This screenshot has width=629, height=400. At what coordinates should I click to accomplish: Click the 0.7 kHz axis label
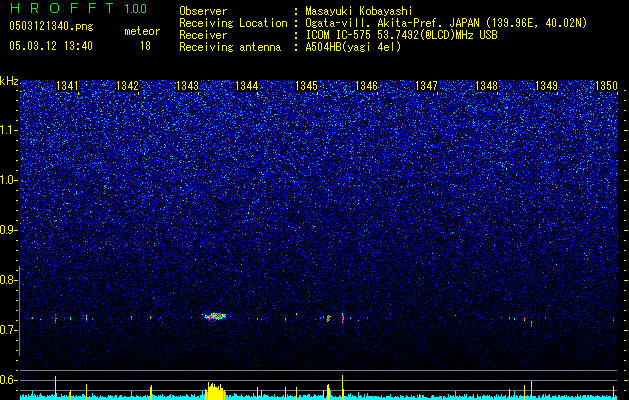(x=7, y=330)
